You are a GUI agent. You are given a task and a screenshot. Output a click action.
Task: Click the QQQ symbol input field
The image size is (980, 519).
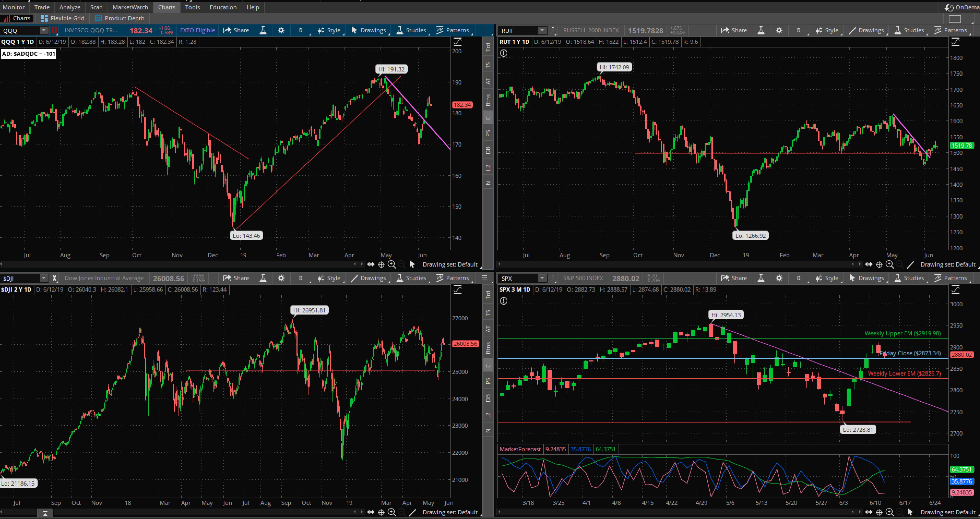[20, 31]
